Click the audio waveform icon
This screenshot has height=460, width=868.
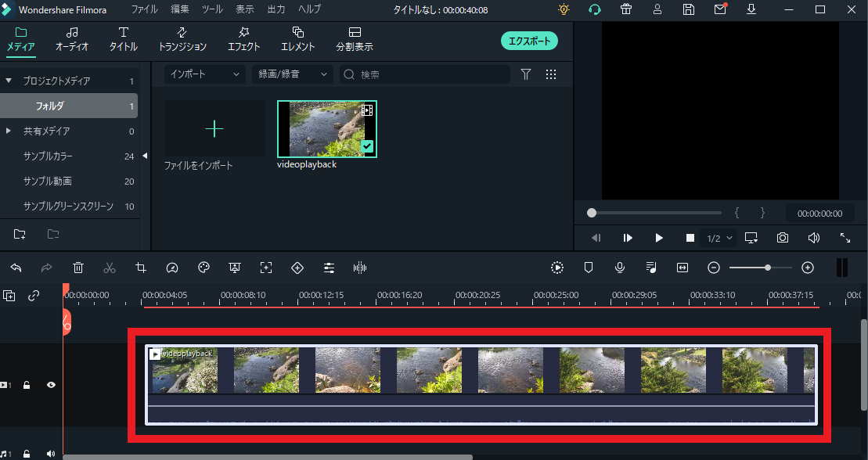(360, 268)
